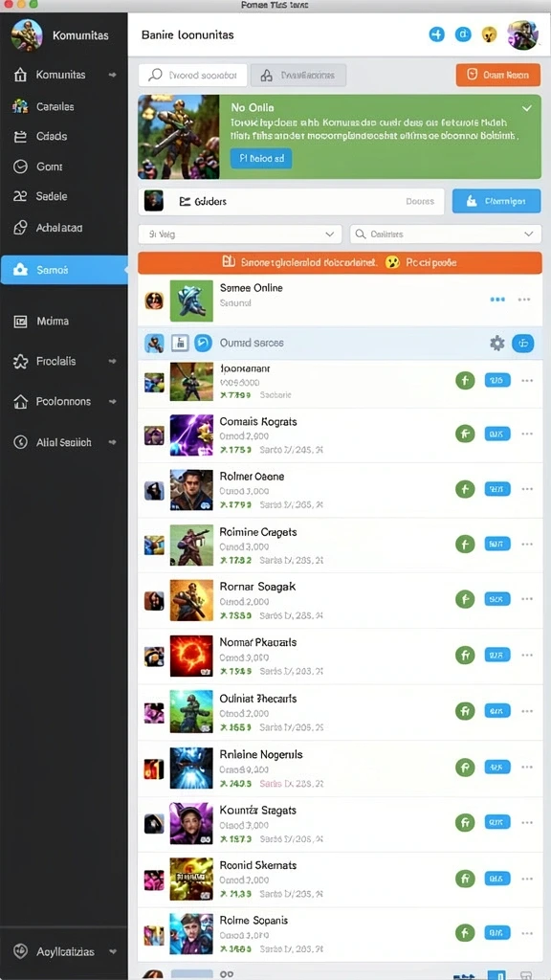Select the Samos item in sidebar
The width and height of the screenshot is (551, 980).
point(64,270)
